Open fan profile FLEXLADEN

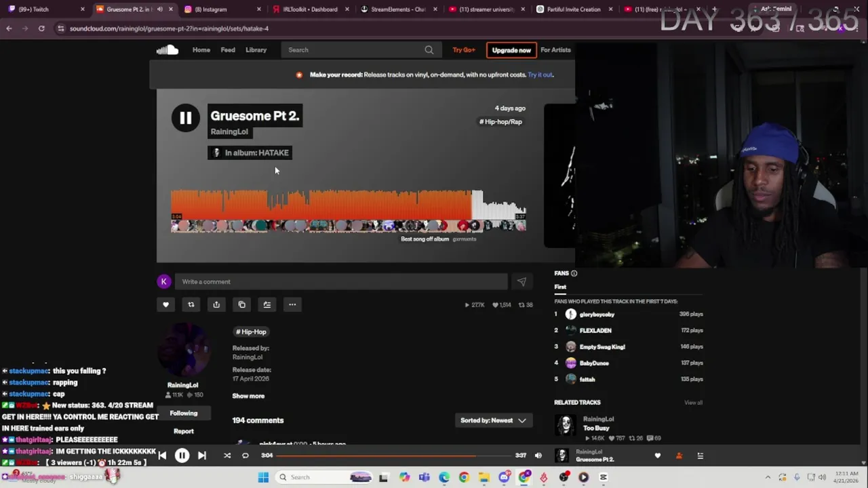point(595,331)
